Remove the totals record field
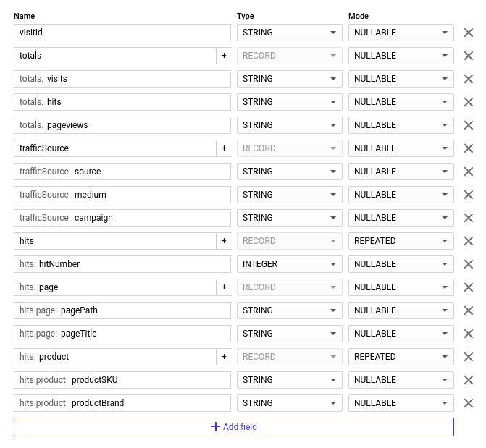This screenshot has width=486, height=448. pos(468,56)
